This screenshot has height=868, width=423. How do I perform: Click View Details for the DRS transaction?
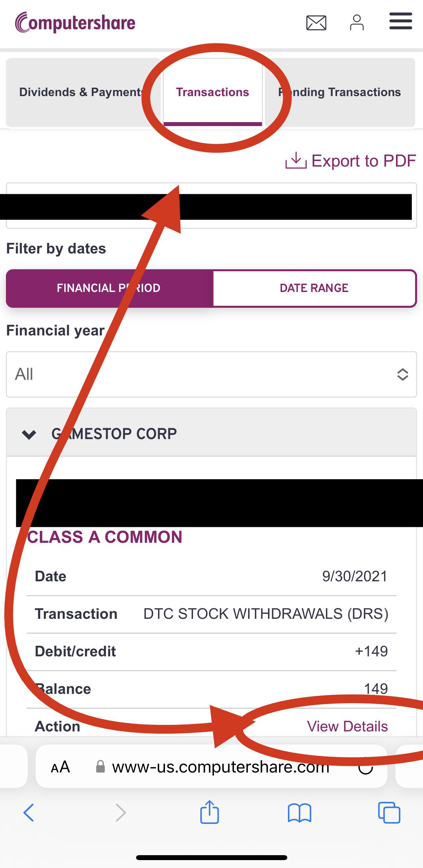347,726
